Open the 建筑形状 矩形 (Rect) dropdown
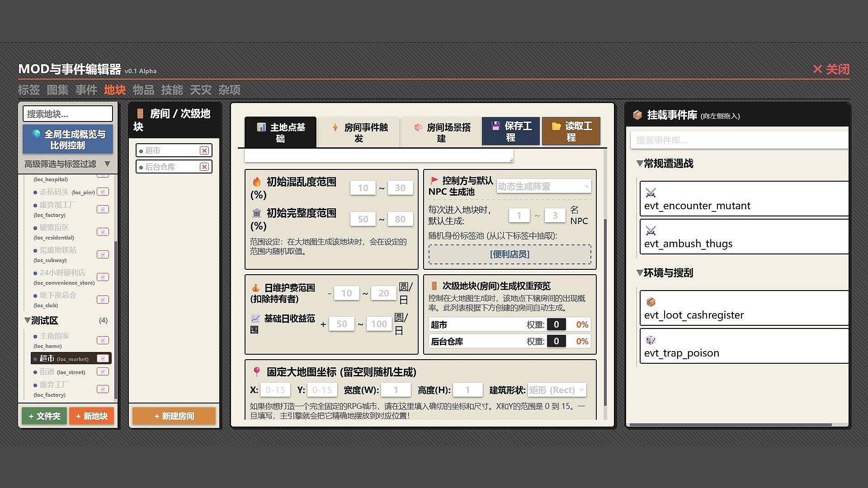 click(557, 390)
